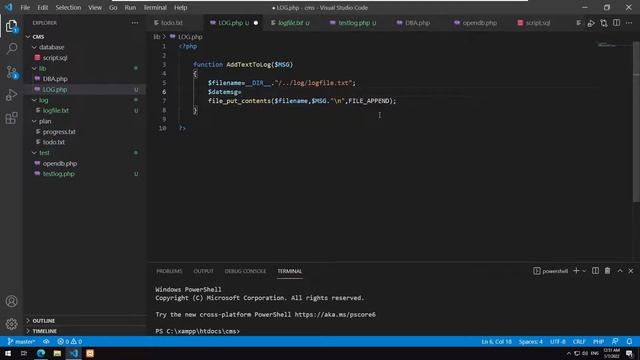Switch to the script.sql editor tab
Screen dimensions: 640x360
[x=538, y=23]
